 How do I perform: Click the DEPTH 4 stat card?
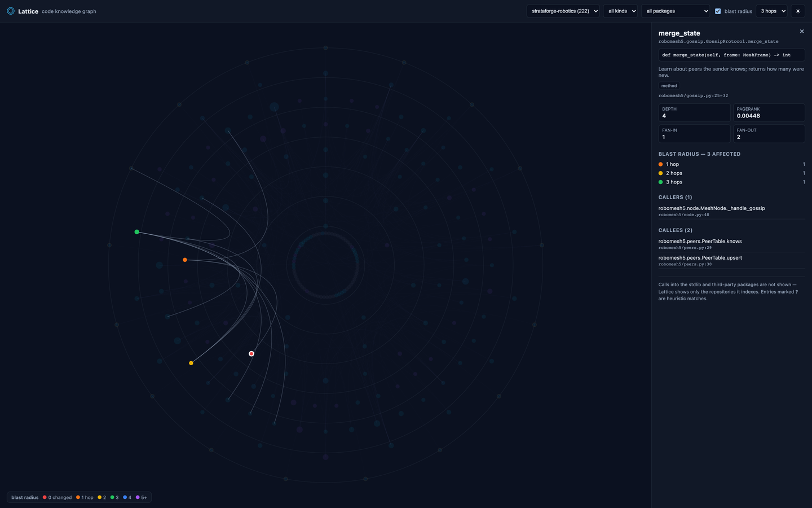[x=694, y=112]
